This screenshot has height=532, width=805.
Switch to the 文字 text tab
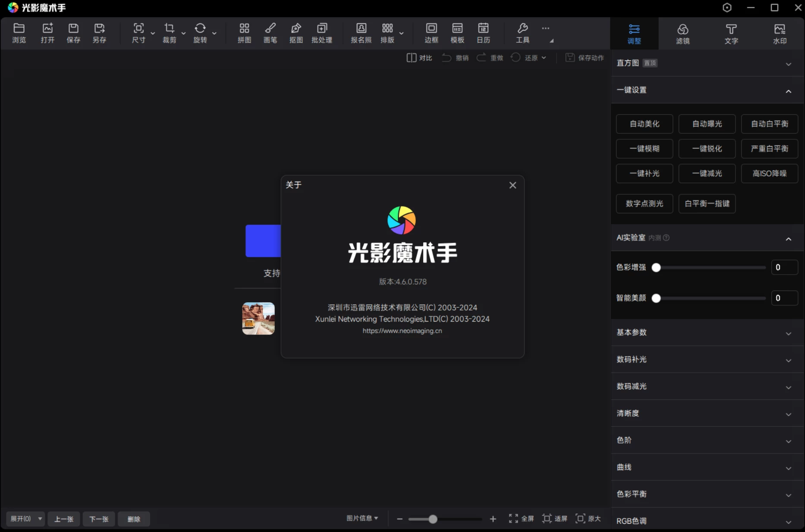pos(731,34)
